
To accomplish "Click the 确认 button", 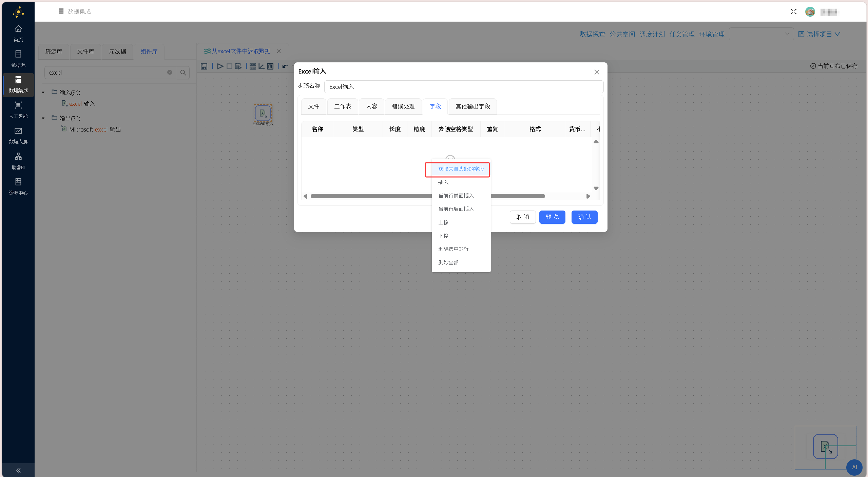I will [x=584, y=217].
